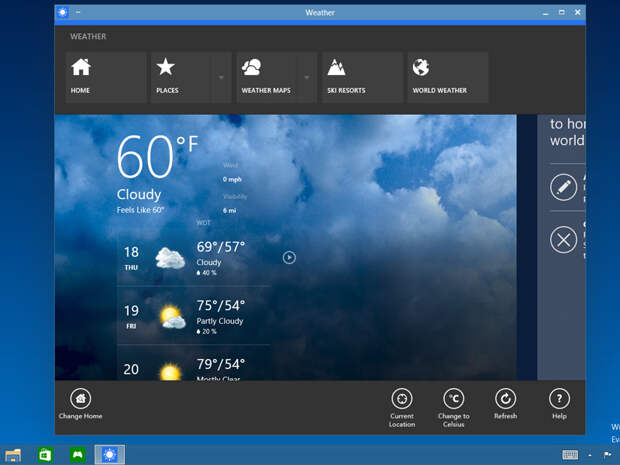Open the Places star tile
Screen dimensions: 620x465
tap(180, 78)
